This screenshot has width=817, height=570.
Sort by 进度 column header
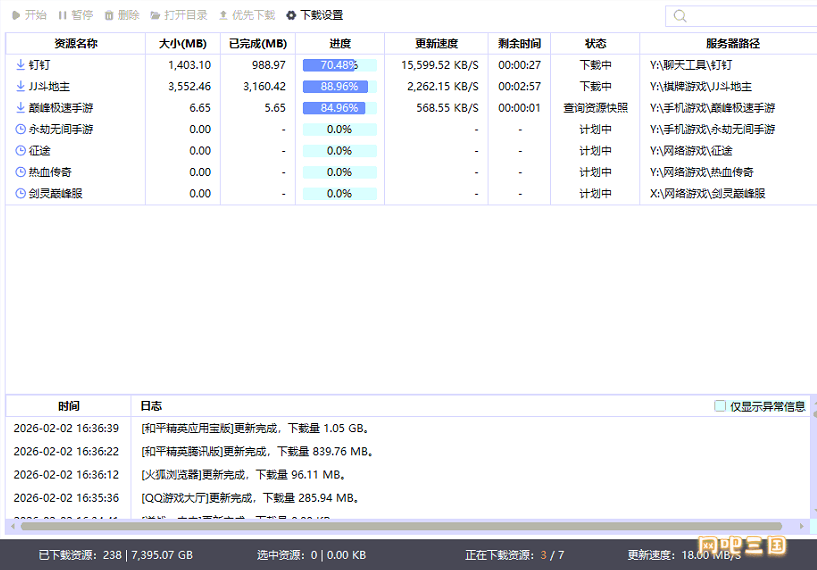click(340, 43)
